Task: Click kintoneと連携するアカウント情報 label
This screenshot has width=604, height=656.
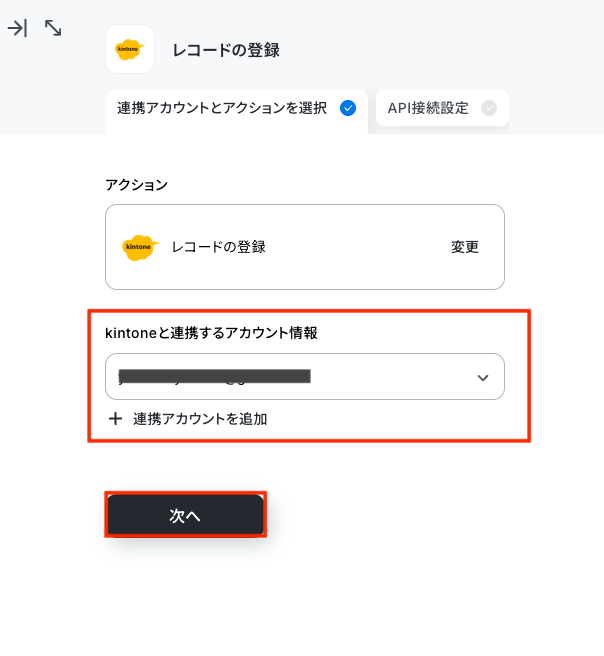Action: (x=211, y=333)
